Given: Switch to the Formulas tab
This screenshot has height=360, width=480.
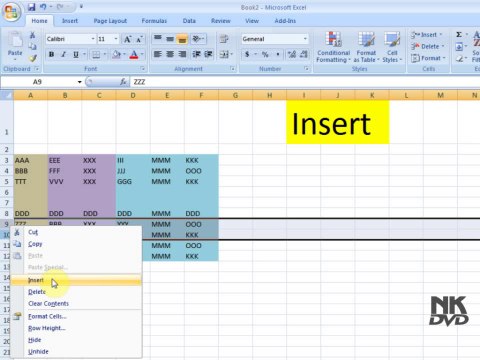Looking at the screenshot, I should point(154,21).
